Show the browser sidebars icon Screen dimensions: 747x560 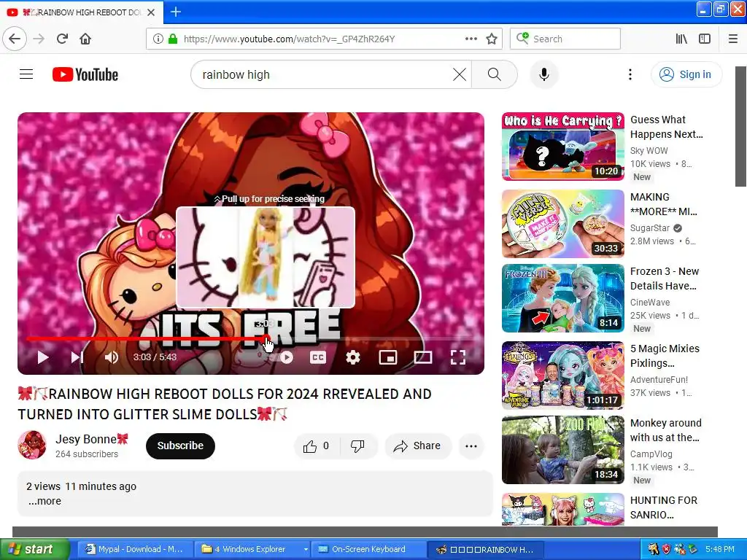(705, 39)
